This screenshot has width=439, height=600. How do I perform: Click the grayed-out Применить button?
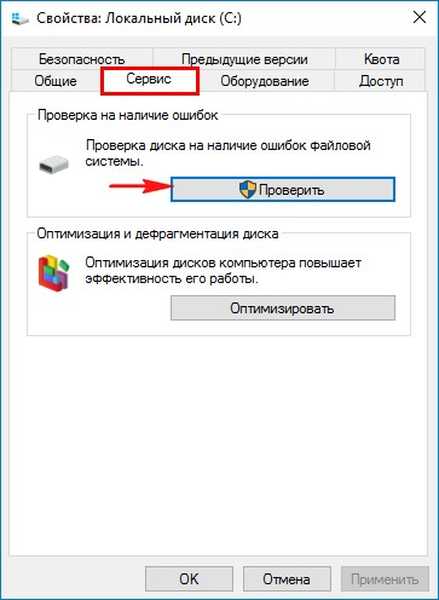385,578
